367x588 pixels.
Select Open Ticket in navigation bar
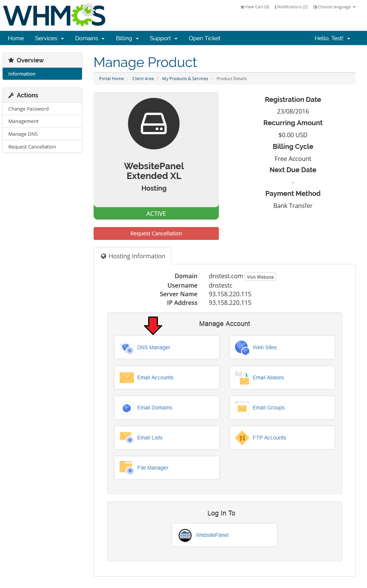click(x=205, y=38)
